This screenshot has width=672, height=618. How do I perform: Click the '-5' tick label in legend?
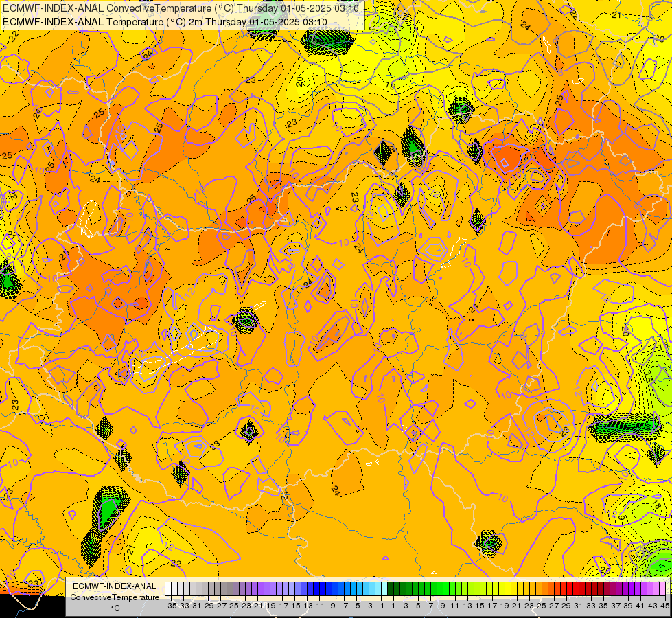pyautogui.click(x=356, y=606)
